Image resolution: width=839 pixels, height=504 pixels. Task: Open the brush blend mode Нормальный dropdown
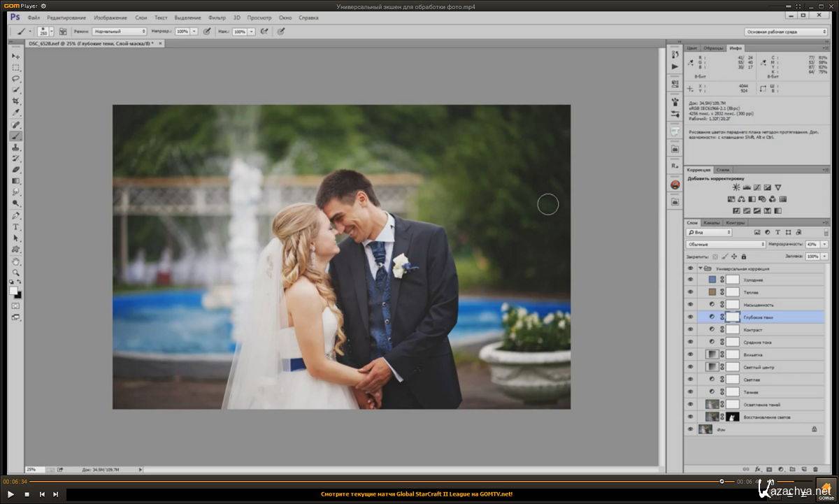(x=120, y=31)
